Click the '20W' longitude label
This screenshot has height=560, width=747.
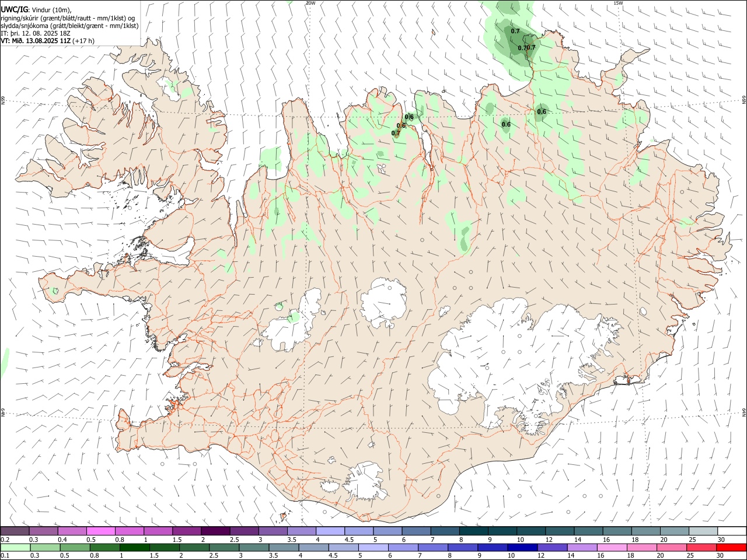click(x=310, y=3)
